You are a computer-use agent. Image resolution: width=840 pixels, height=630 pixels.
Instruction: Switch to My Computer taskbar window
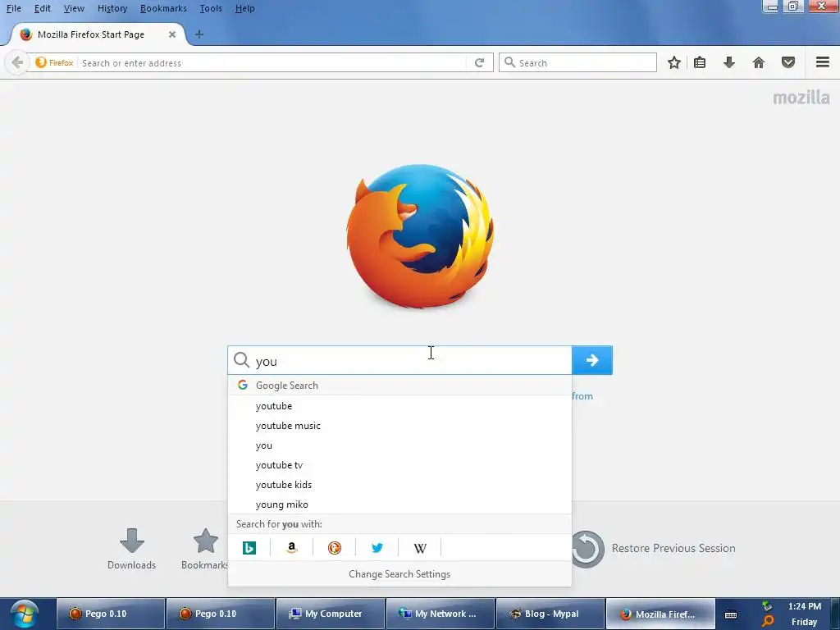pos(330,614)
